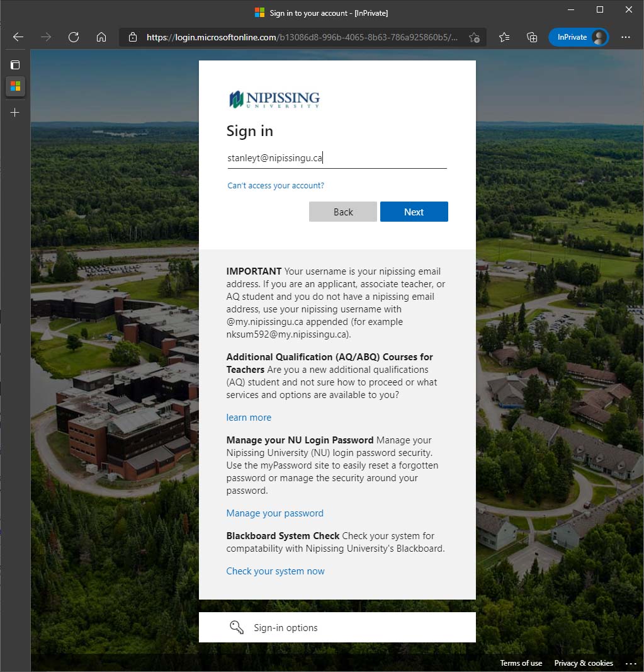This screenshot has width=644, height=672.
Task: Select the Sign in to your account tab
Action: [15, 87]
